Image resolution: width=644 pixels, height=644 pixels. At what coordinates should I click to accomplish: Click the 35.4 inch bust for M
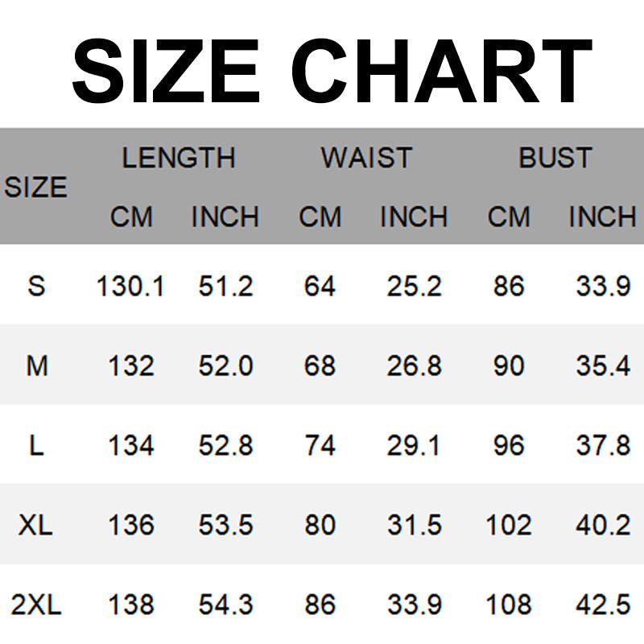pyautogui.click(x=603, y=366)
